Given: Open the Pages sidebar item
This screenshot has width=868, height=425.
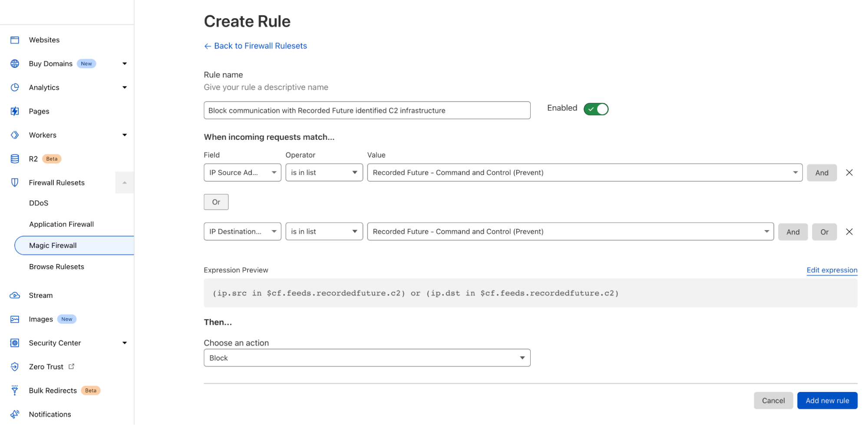Looking at the screenshot, I should tap(39, 112).
